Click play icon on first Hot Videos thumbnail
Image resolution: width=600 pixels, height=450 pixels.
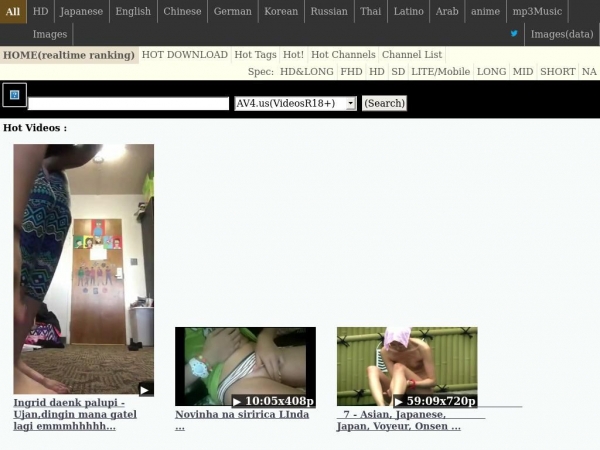point(145,390)
